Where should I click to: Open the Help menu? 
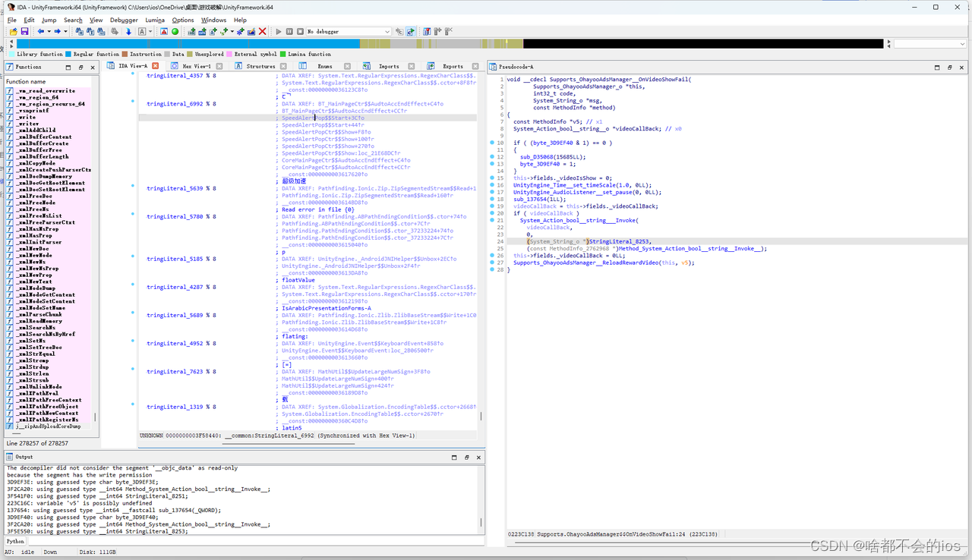point(240,20)
